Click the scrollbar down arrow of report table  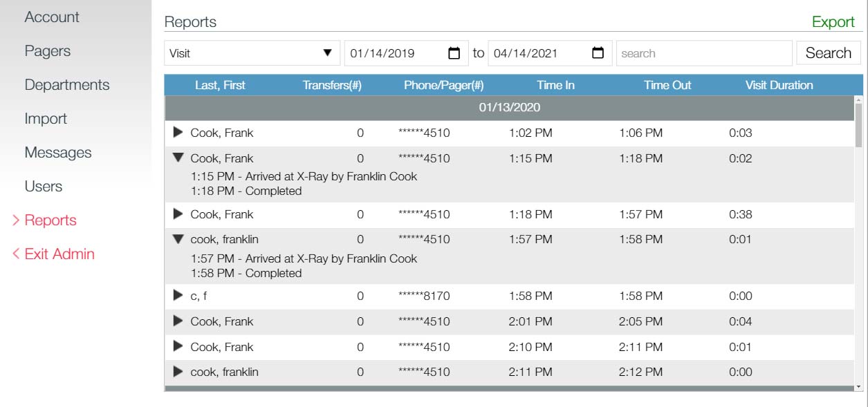pyautogui.click(x=858, y=387)
